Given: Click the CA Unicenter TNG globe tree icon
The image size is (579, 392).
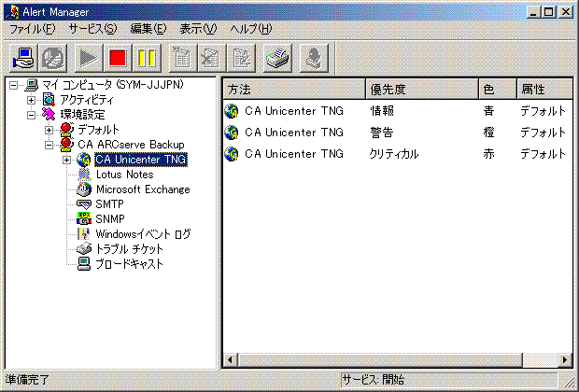Looking at the screenshot, I should click(x=84, y=160).
